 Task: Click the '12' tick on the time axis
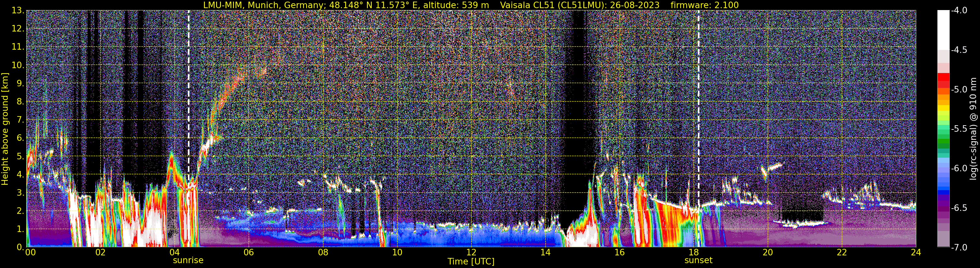471,252
